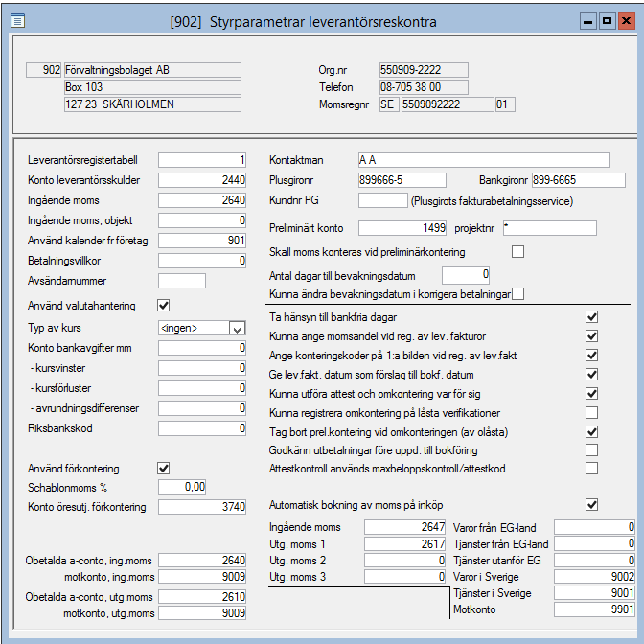
Task: Toggle Ta hänsyn till bankfria dagar
Action: 591,316
